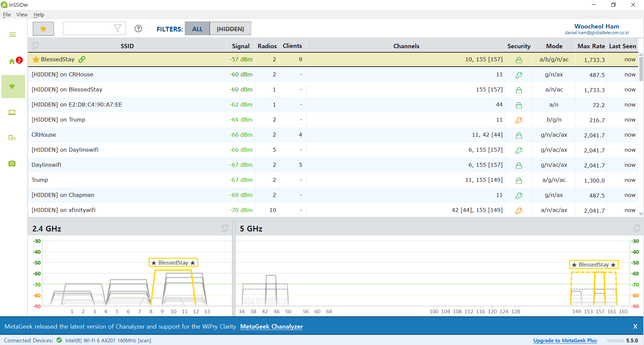Open the Help menu
The image size is (644, 345).
click(x=39, y=15)
